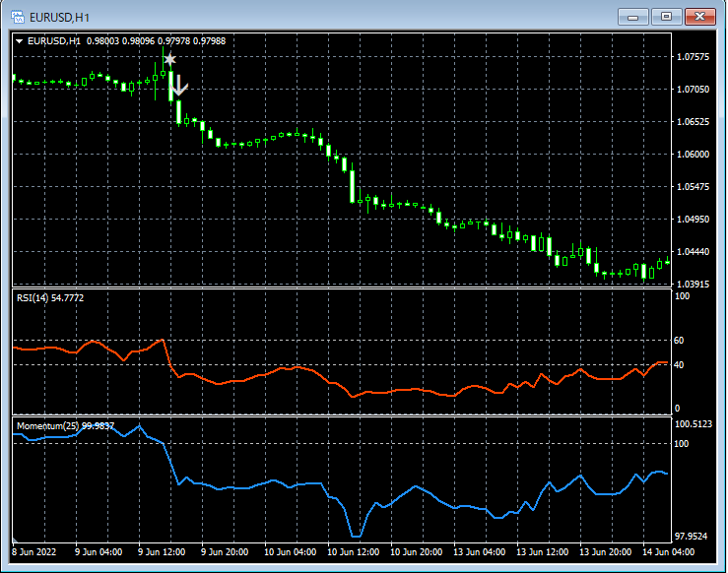
Task: Open the triangle menu beside EURUSD,H1 label
Action: point(19,40)
